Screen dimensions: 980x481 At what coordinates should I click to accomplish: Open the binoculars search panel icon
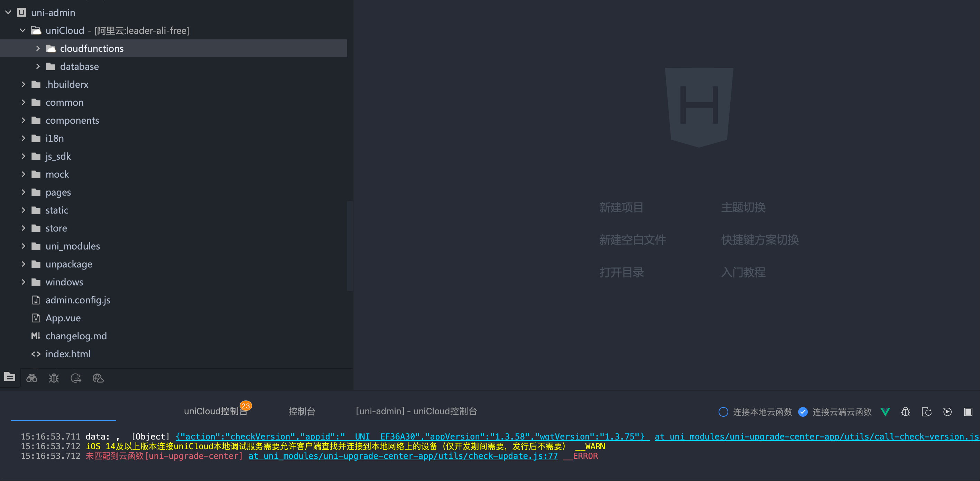31,378
